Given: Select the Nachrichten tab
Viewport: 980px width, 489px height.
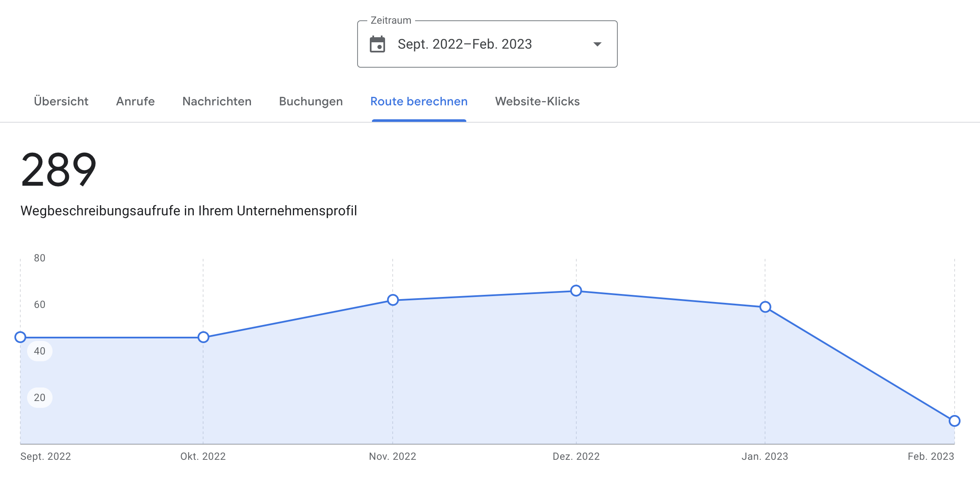Looking at the screenshot, I should point(217,102).
